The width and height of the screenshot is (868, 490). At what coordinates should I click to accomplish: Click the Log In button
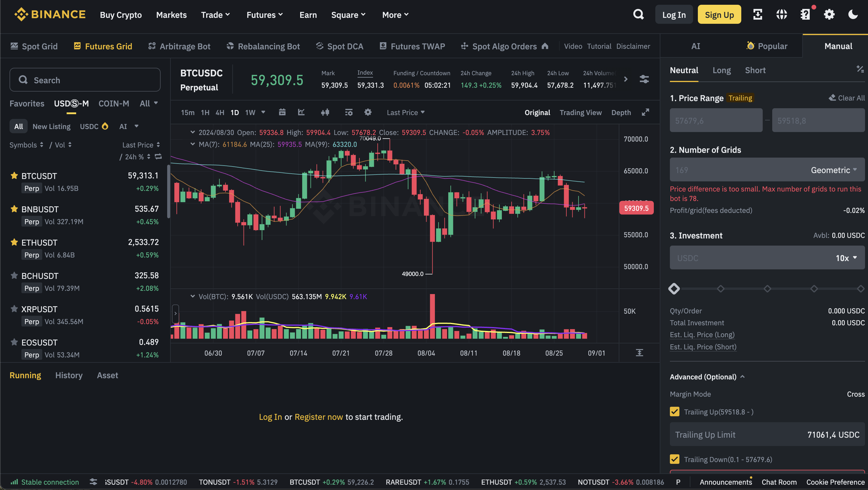click(x=674, y=15)
